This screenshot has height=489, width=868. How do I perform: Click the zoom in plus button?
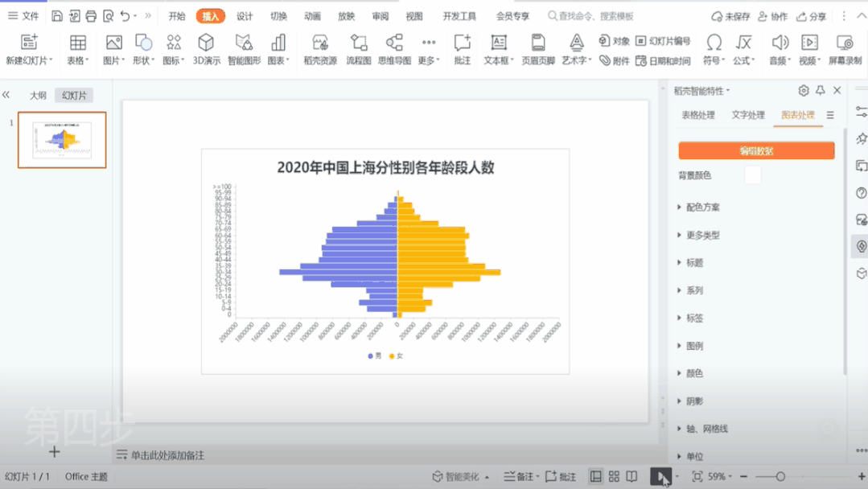pos(862,476)
